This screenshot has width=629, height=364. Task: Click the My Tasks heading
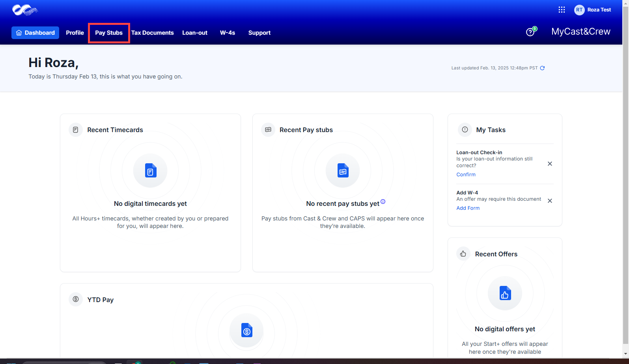(491, 130)
